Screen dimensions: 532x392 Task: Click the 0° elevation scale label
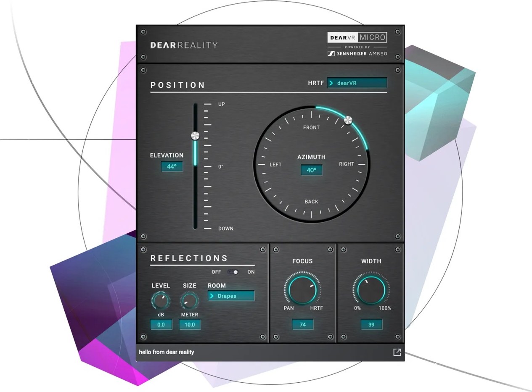point(221,167)
